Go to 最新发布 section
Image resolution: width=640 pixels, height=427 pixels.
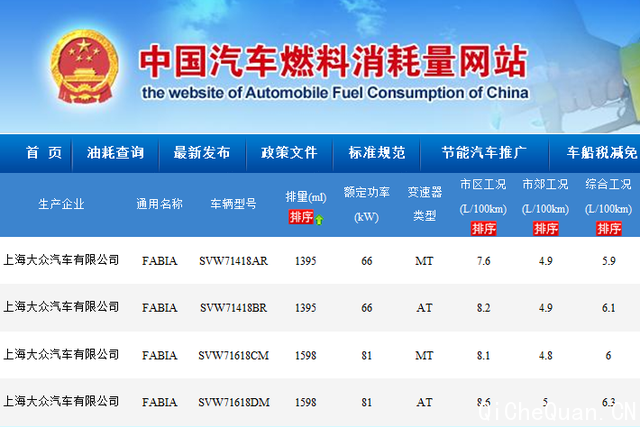(202, 153)
